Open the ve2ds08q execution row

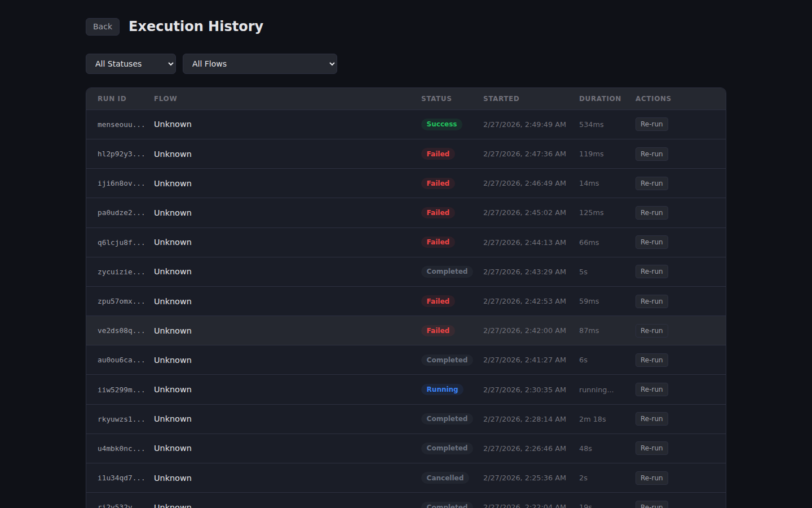[282, 330]
